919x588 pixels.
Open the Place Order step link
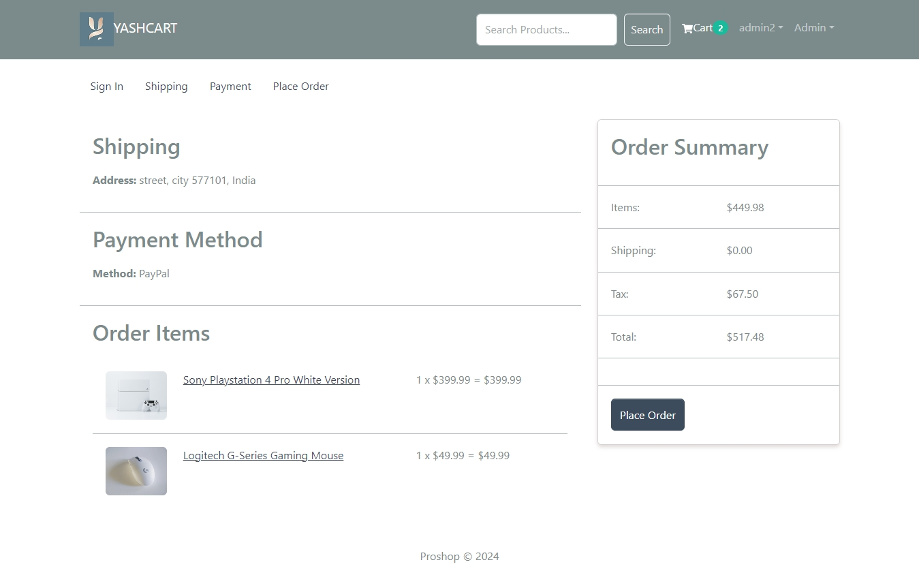[x=300, y=86]
